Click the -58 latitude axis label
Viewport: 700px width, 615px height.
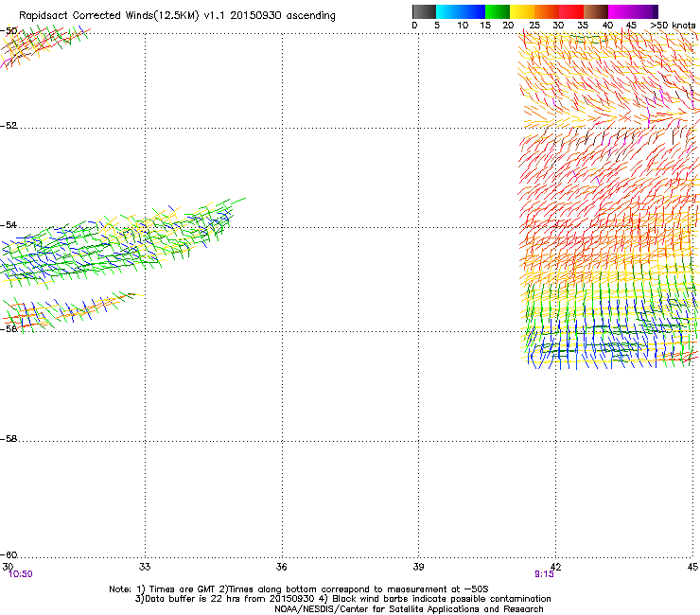pyautogui.click(x=9, y=439)
